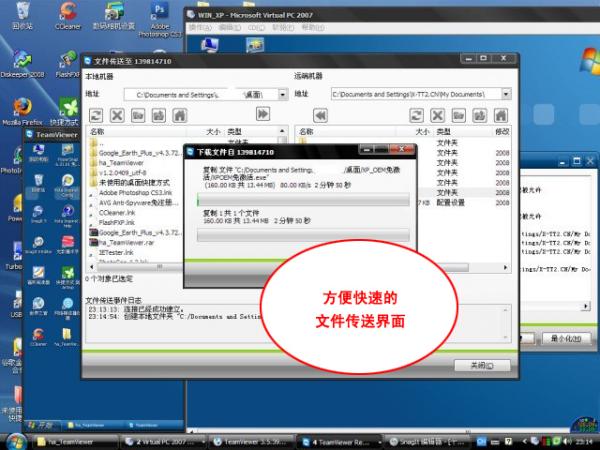Open the Recycle Bin desktop icon
The width and height of the screenshot is (600, 450).
tap(20, 14)
